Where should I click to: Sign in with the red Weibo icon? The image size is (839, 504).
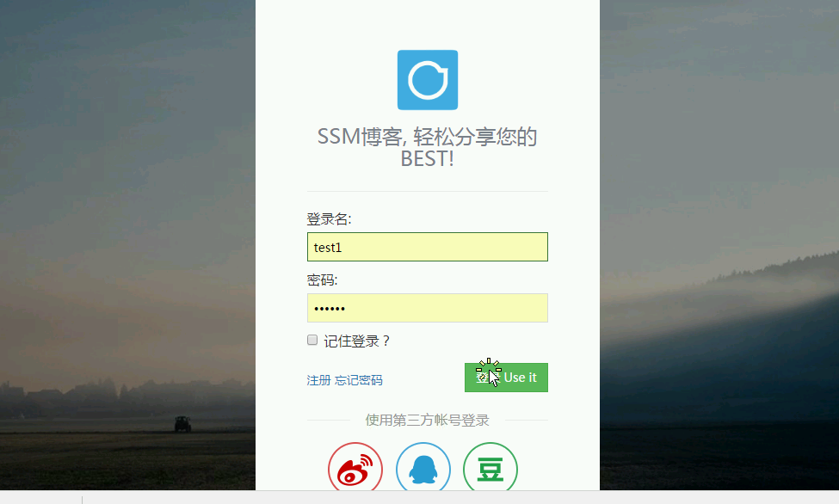tap(355, 466)
